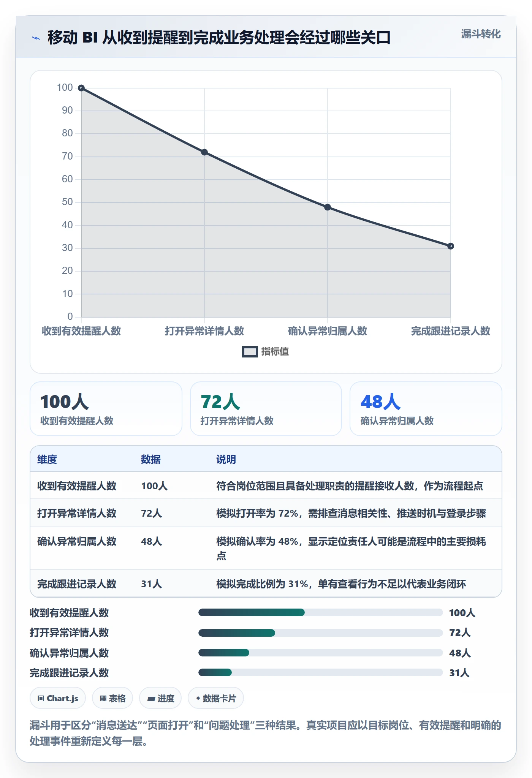Click the 100人 value beside progress bar
Viewport: 532px width, 778px height.
[462, 613]
